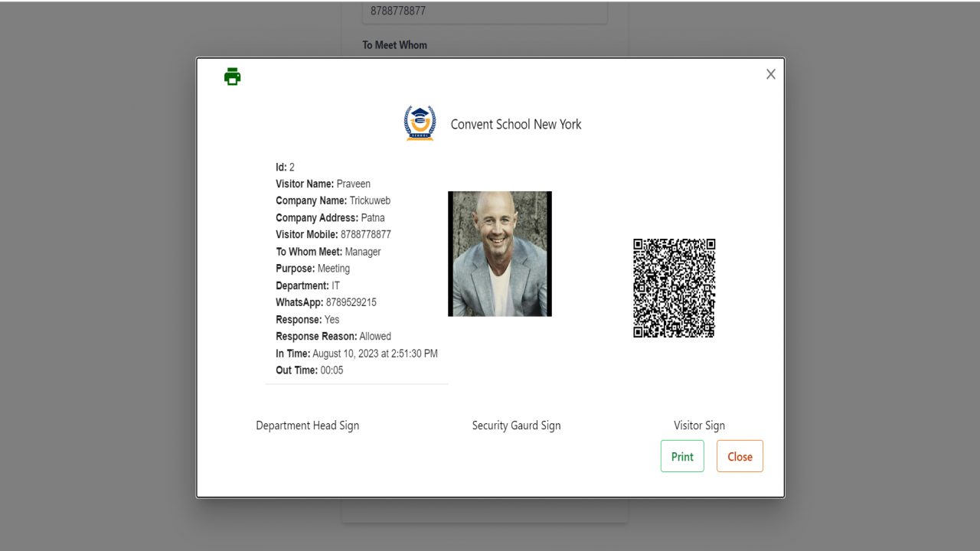Screen dimensions: 980x551
Task: Click the orange Close button
Action: pos(740,456)
